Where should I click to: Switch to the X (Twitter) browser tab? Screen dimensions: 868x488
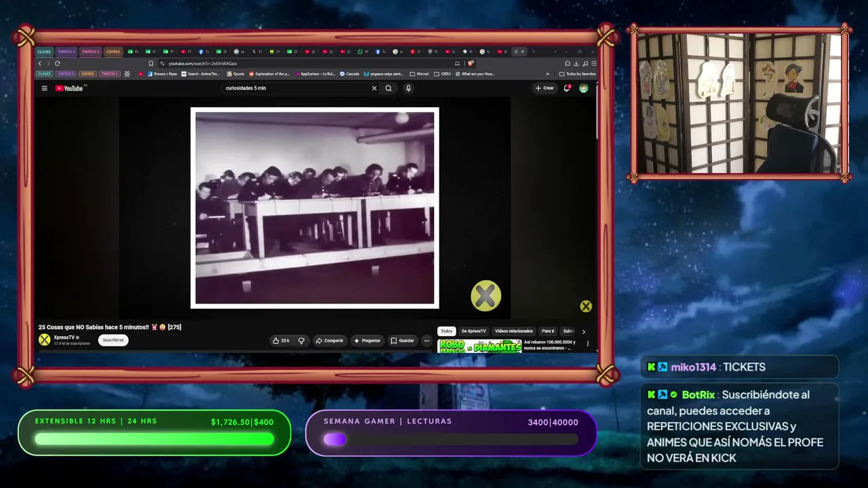(257, 52)
